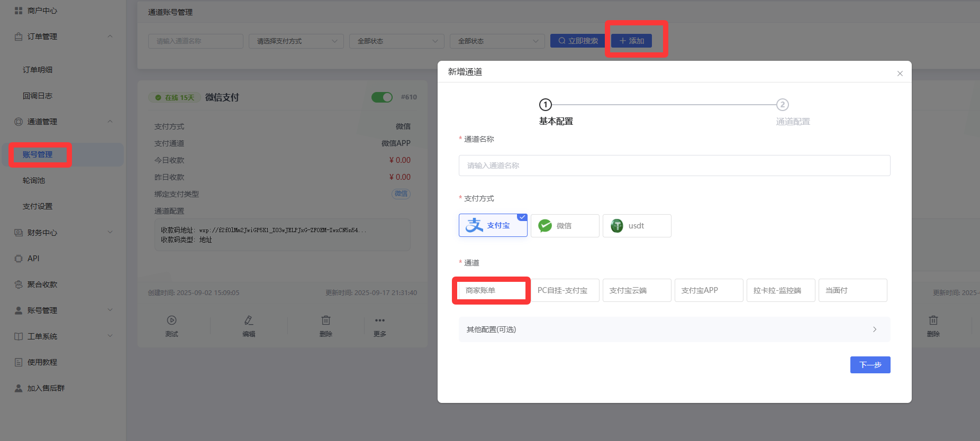Screen dimensions: 980x441
Task: Select the 商家账单 channel option
Action: point(492,290)
